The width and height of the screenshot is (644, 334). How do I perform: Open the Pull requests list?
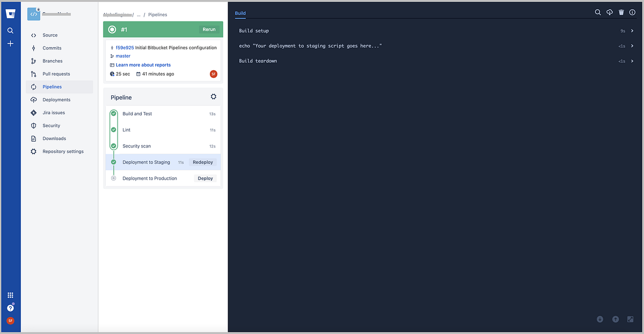(x=55, y=73)
